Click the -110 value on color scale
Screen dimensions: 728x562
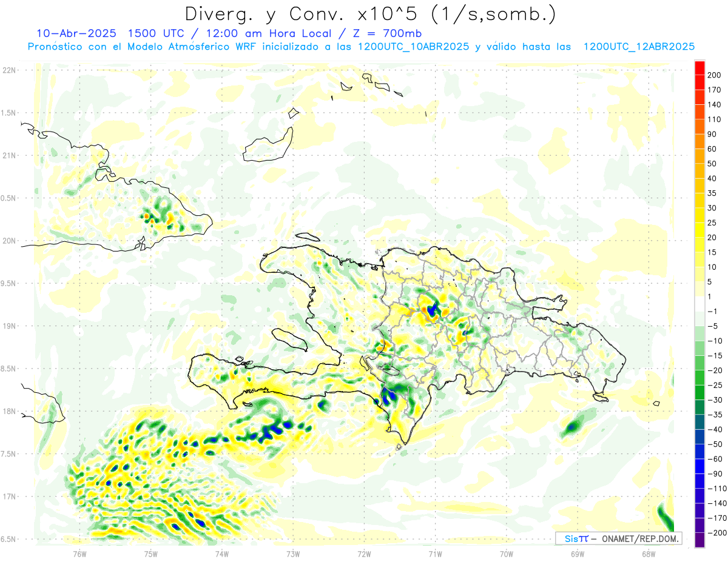coord(716,489)
